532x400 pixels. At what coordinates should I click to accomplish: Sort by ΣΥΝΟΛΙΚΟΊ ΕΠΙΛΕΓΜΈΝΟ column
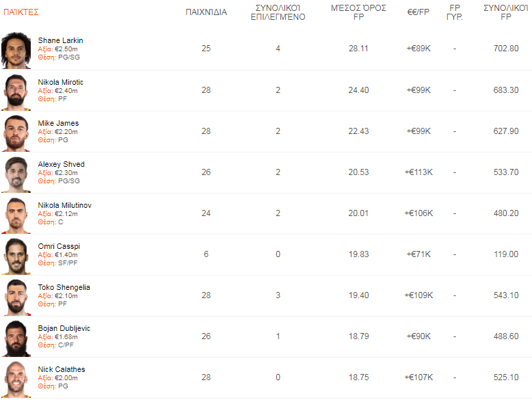278,12
